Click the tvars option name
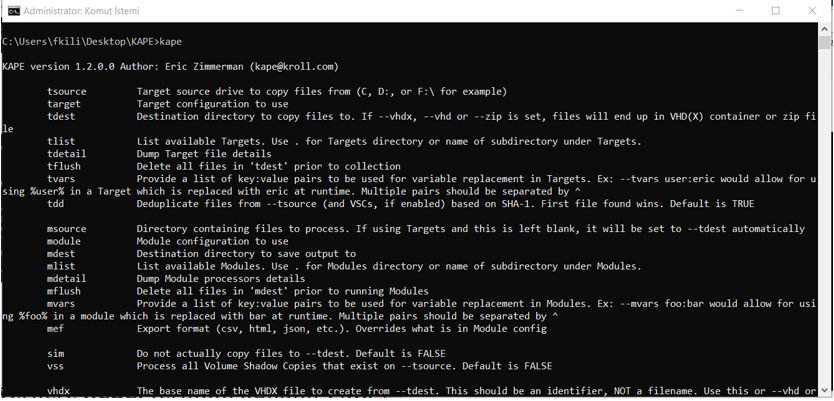 point(61,179)
